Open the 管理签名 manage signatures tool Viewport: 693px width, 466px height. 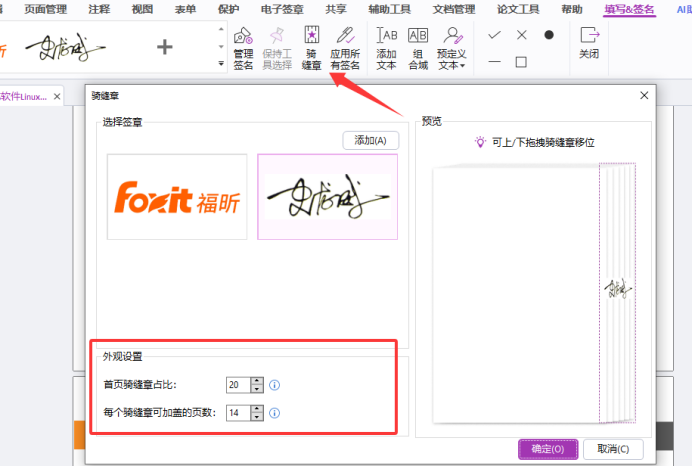tap(243, 48)
